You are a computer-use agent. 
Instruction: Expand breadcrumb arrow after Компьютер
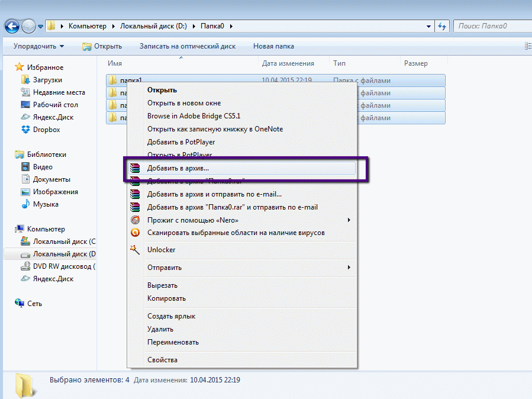click(x=113, y=26)
